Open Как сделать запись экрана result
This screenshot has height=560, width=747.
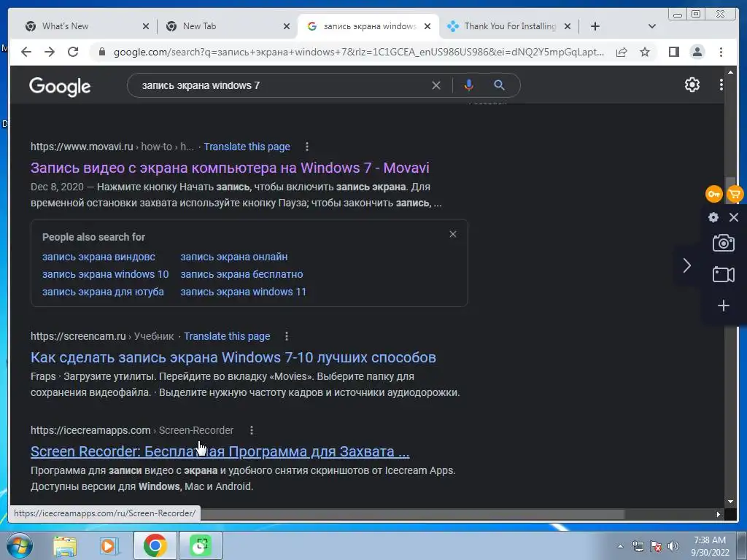(x=233, y=357)
